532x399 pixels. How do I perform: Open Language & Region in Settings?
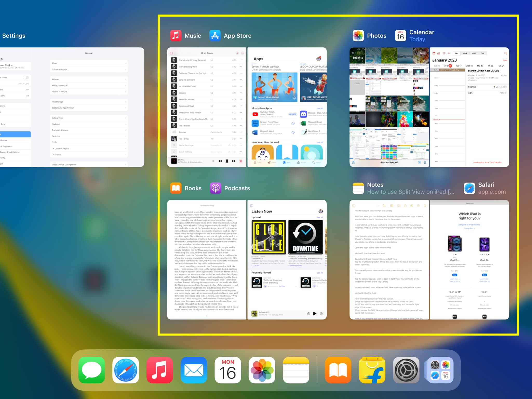[89, 148]
